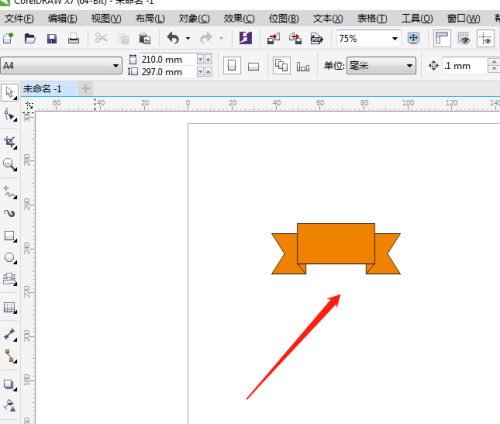Open the 视图(V) menu
The height and width of the screenshot is (424, 500).
(x=106, y=18)
